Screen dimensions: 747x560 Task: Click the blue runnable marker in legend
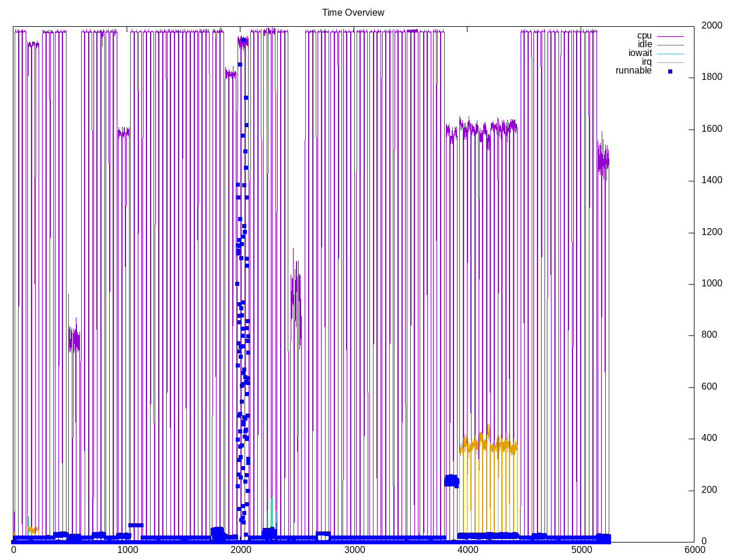click(670, 71)
